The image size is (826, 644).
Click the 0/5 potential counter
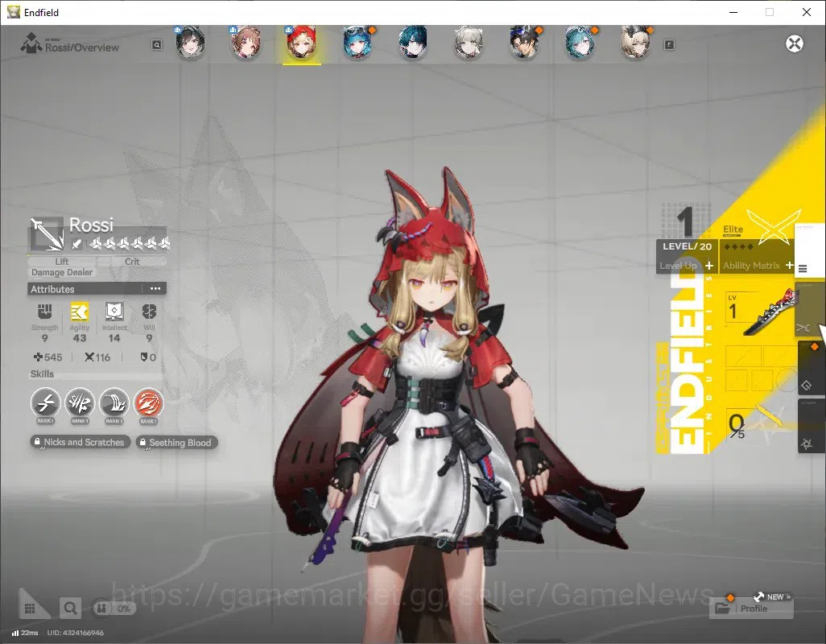pyautogui.click(x=737, y=426)
